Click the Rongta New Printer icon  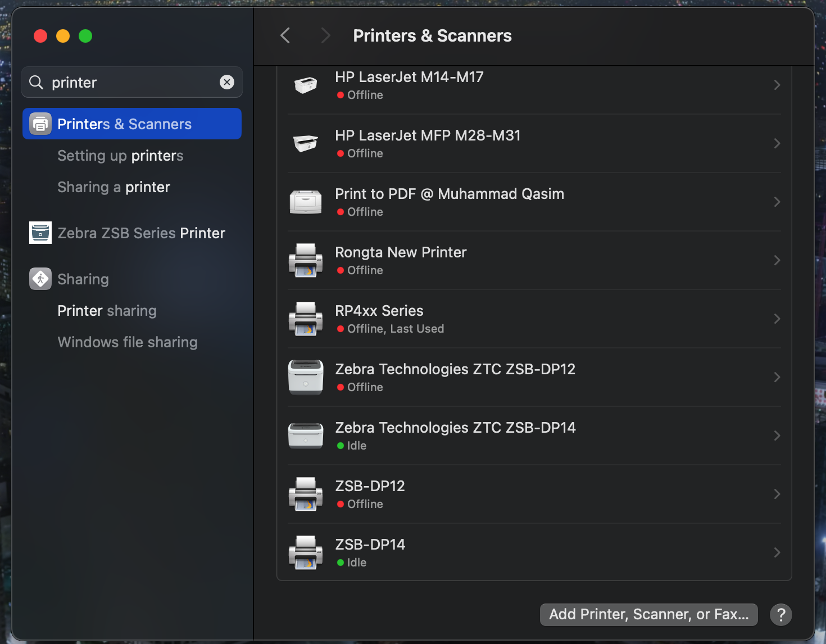(306, 260)
